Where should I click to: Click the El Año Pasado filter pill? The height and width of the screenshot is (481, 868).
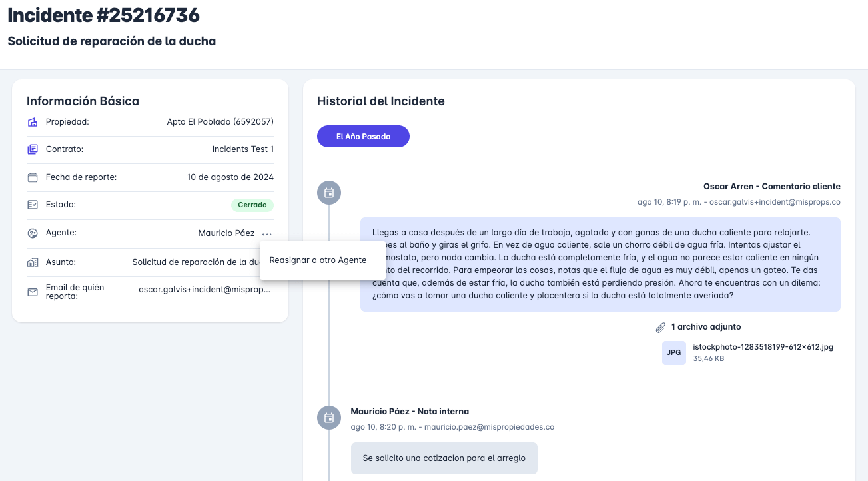363,136
